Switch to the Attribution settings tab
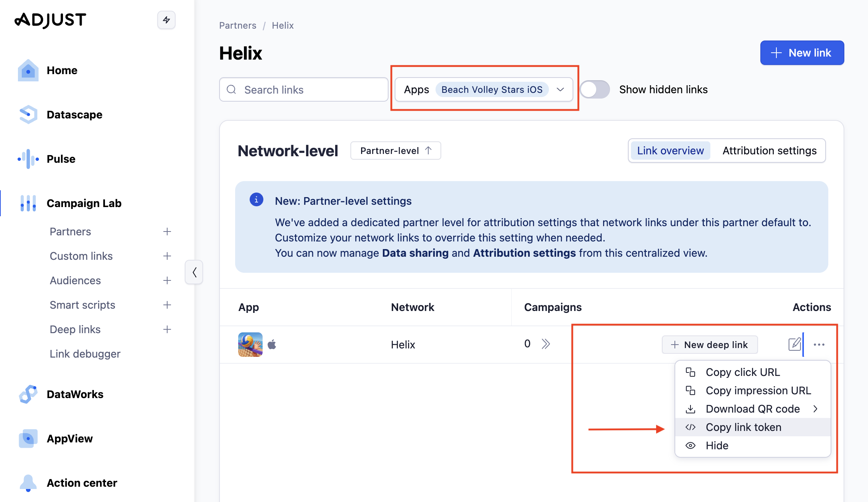868x502 pixels. tap(770, 151)
